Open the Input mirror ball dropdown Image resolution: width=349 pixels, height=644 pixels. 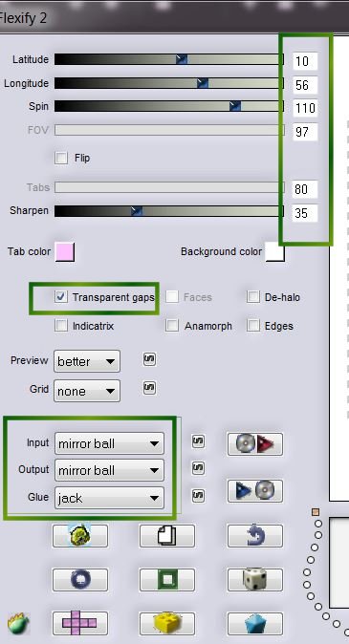coord(109,443)
